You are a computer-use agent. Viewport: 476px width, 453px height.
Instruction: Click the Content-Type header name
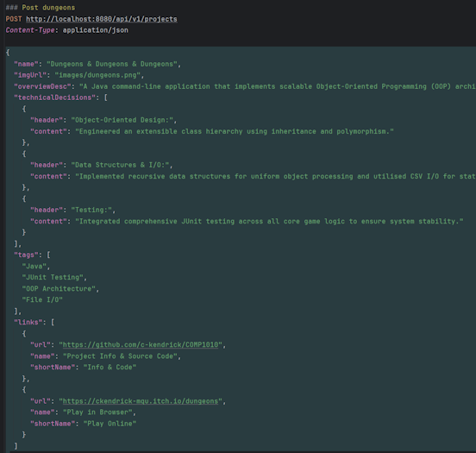30,30
